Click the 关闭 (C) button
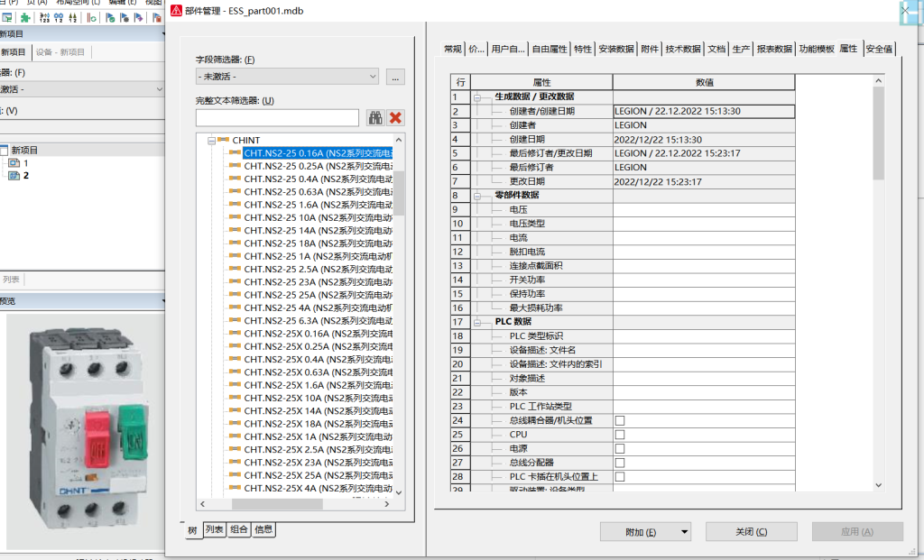 (752, 532)
